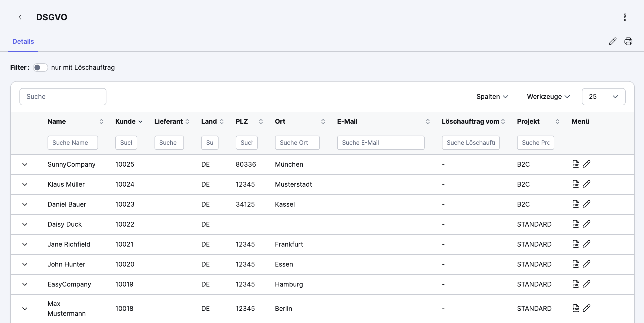The image size is (644, 323).
Task: Open the three-dot options menu
Action: [x=625, y=17]
